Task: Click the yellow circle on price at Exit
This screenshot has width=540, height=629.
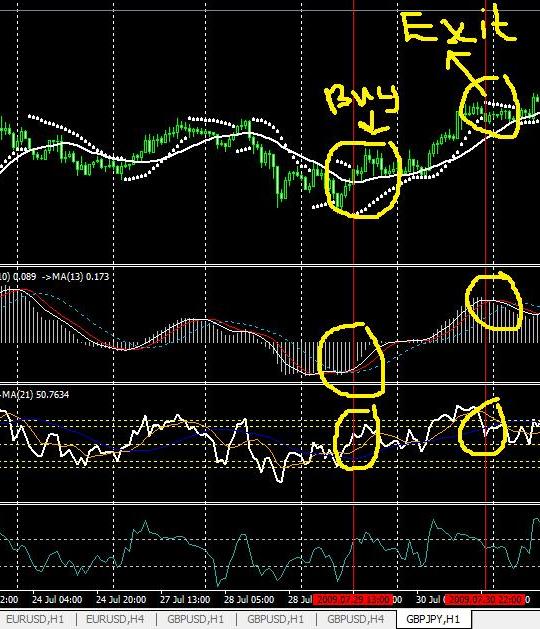Action: (x=489, y=106)
